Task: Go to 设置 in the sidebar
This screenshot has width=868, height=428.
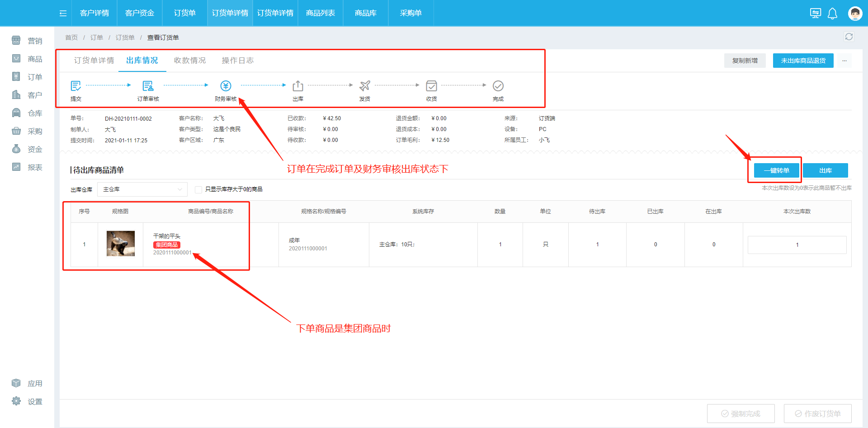Action: (34, 401)
